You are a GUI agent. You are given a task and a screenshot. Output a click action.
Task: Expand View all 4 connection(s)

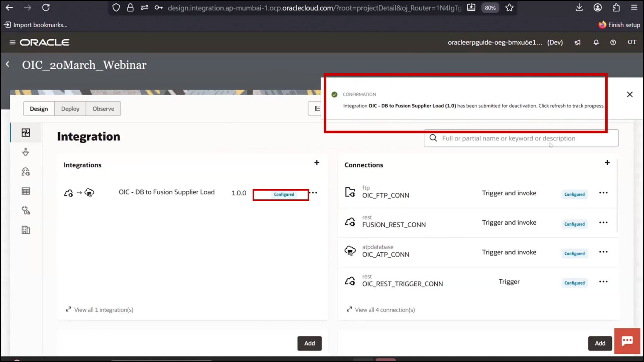pyautogui.click(x=381, y=310)
